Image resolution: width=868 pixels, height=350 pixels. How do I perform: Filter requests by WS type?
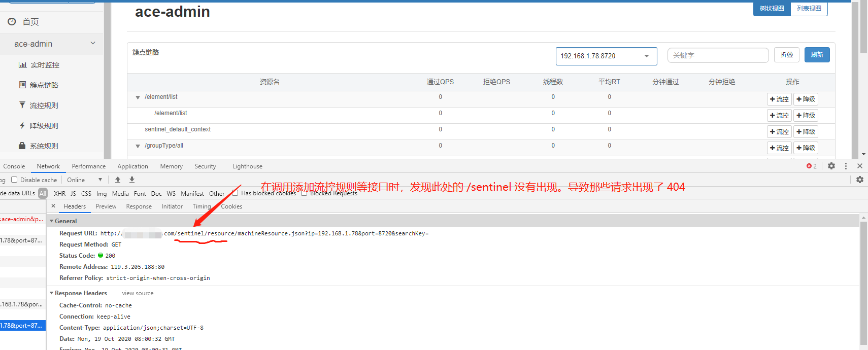click(x=171, y=193)
